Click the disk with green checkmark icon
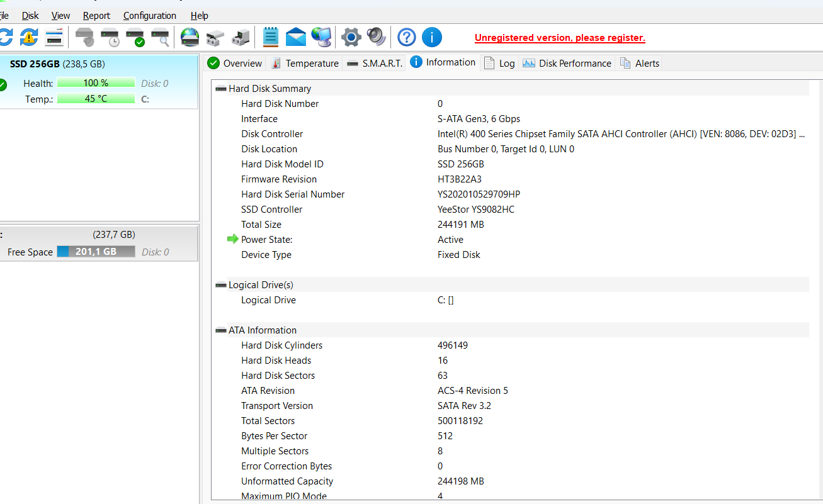This screenshot has height=504, width=823. coord(135,37)
